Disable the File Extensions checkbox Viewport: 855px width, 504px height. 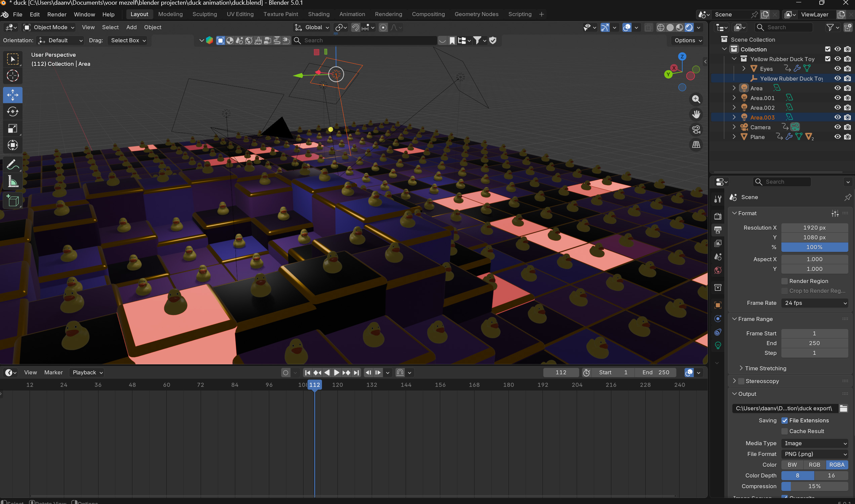coord(784,420)
